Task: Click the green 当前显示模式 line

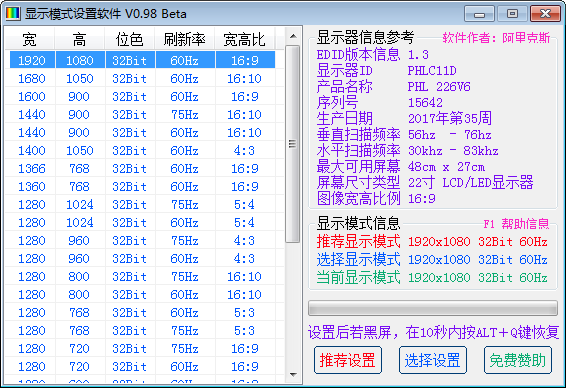Action: coord(432,278)
